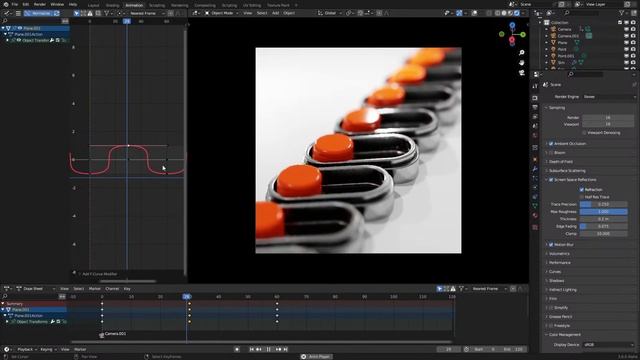Enable the Viewport Denoising checkbox
The image size is (640, 360).
584,133
